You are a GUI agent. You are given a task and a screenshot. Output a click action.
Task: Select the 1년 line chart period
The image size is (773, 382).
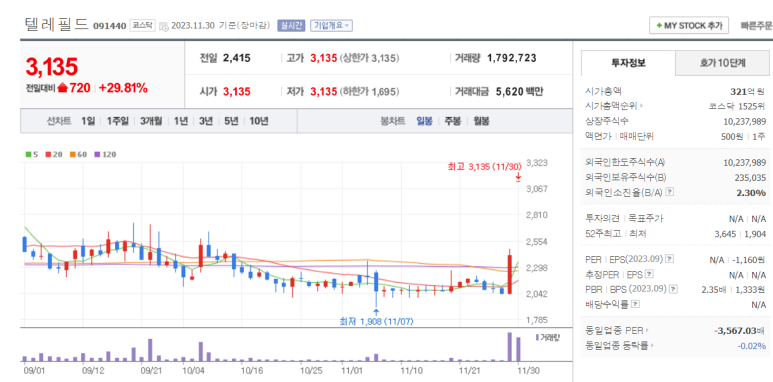click(180, 121)
